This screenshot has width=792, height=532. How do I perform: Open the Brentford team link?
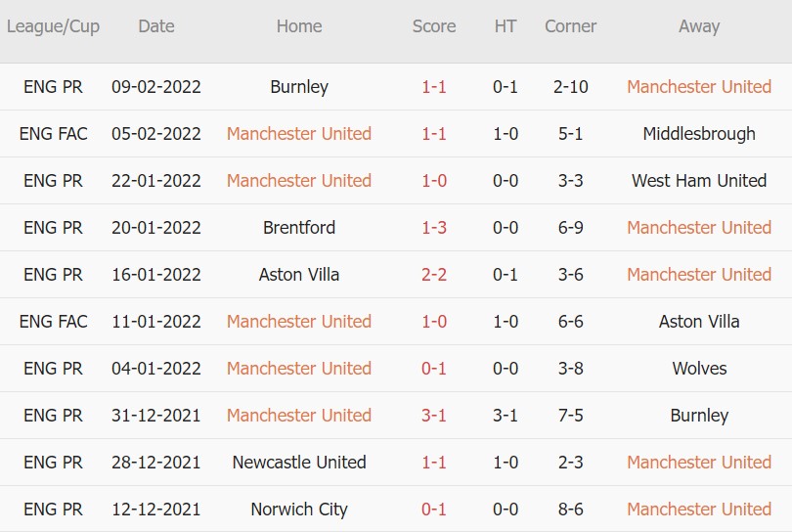pos(299,228)
